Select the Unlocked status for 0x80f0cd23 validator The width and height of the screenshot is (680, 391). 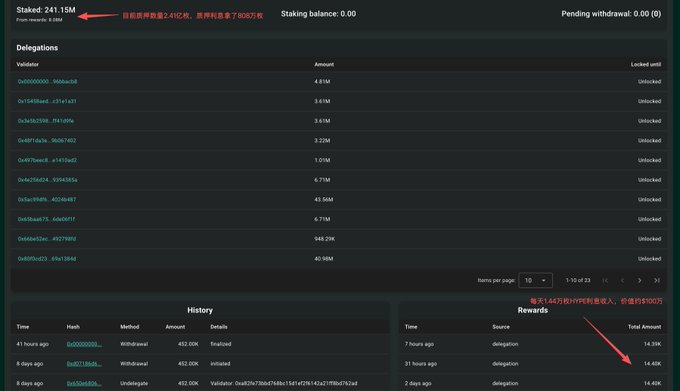[649, 259]
